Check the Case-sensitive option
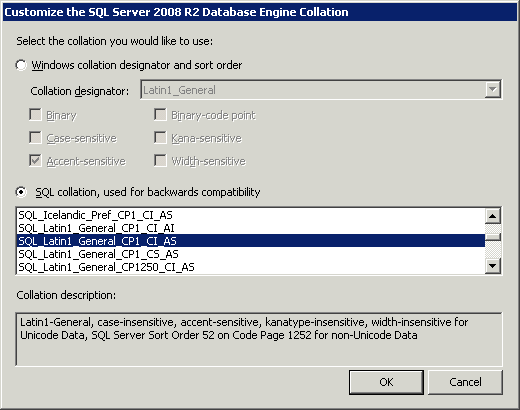The image size is (520, 410). point(35,138)
